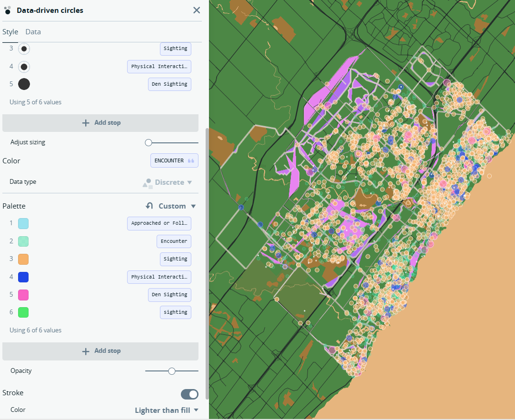Select the Style tab
Viewport: 515px width, 420px height.
10,31
